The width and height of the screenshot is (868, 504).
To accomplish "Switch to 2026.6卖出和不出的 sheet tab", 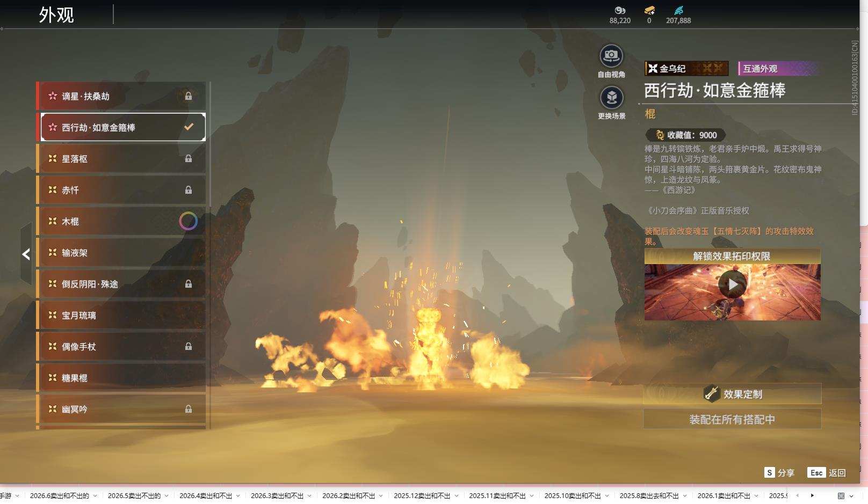I will click(x=60, y=495).
